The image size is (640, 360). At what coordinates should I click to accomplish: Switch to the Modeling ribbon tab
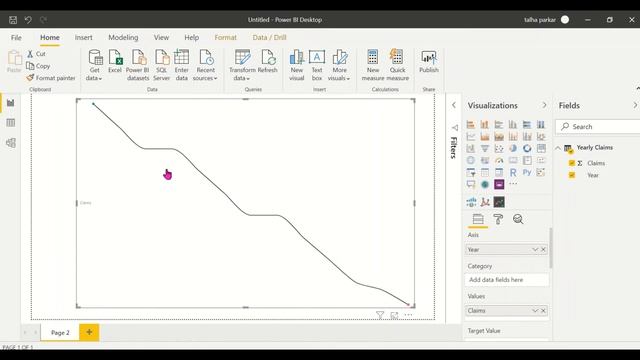123,38
